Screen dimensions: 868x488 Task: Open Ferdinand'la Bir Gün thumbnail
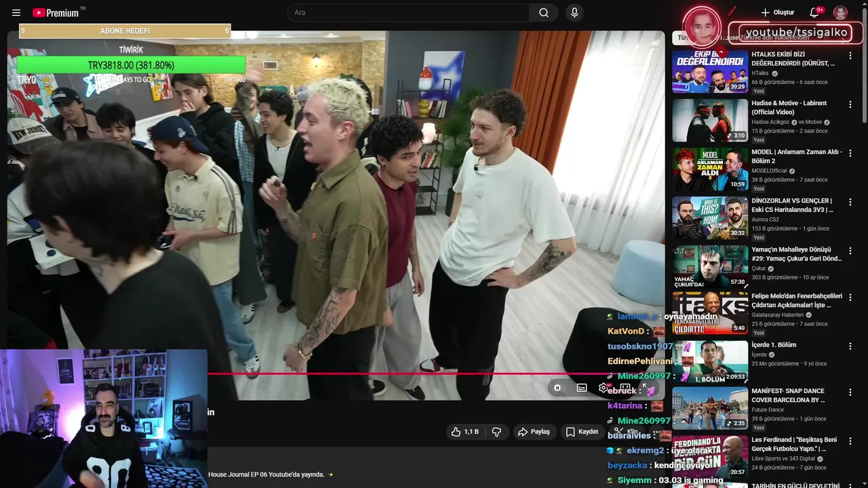[x=710, y=456]
